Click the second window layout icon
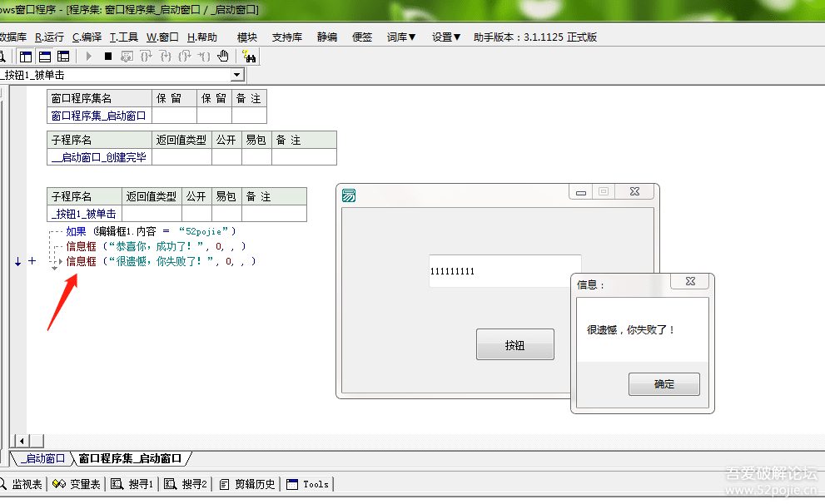The width and height of the screenshot is (825, 504). tap(44, 57)
